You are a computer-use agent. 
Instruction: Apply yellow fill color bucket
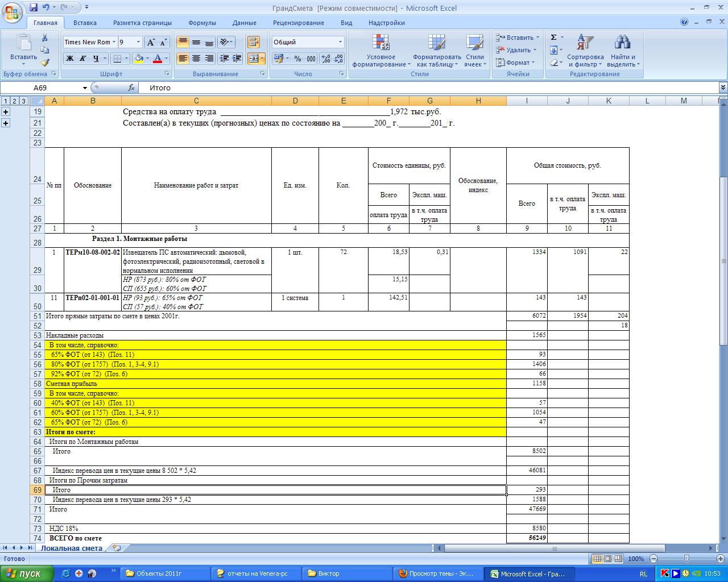click(138, 58)
